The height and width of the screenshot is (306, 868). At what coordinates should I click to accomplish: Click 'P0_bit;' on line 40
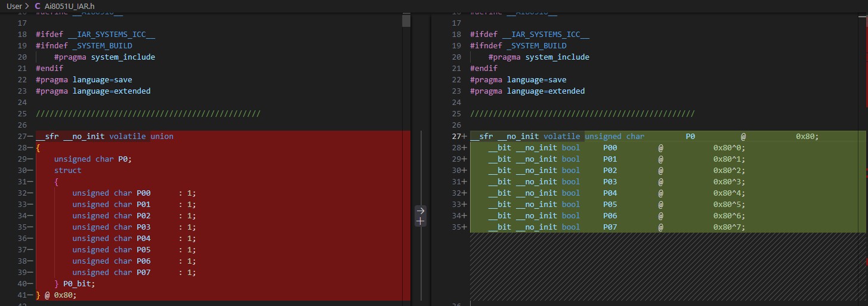click(x=79, y=284)
